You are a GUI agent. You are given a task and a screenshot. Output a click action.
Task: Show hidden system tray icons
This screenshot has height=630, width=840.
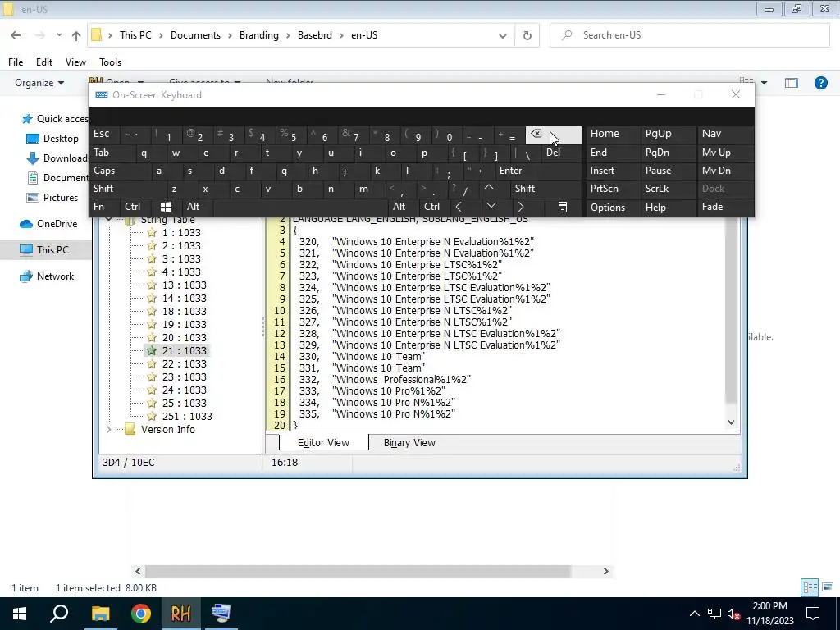[x=694, y=614]
